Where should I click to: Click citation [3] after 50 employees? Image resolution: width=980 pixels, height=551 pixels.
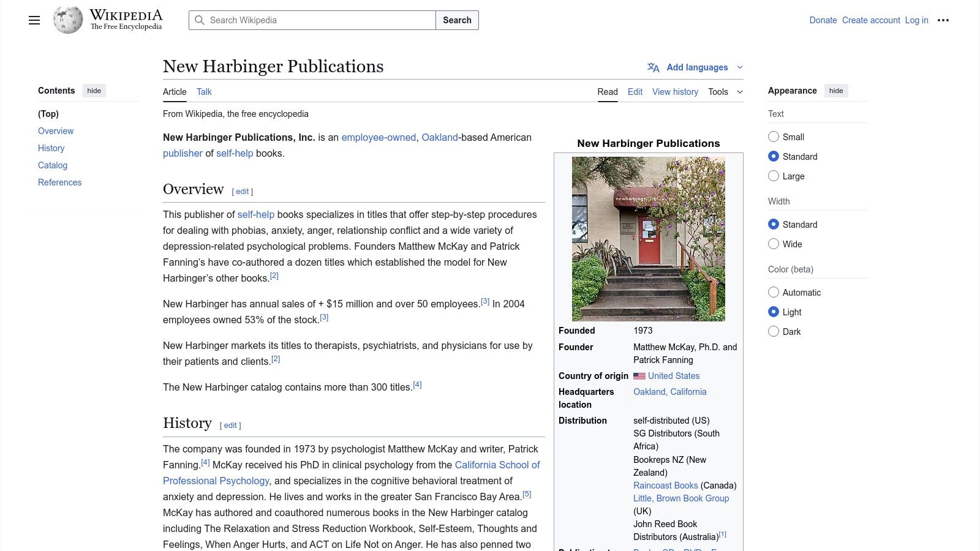click(485, 301)
